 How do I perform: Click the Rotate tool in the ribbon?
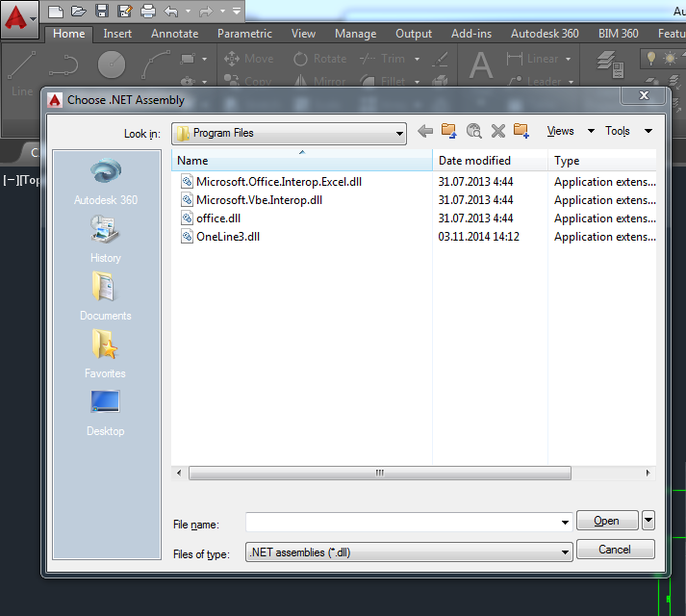click(x=319, y=59)
